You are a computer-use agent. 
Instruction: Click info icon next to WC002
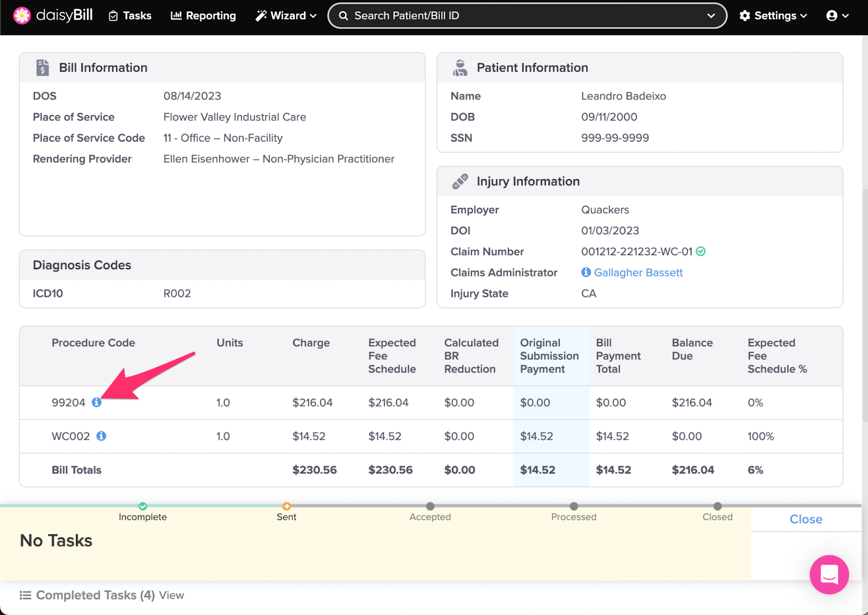(101, 436)
